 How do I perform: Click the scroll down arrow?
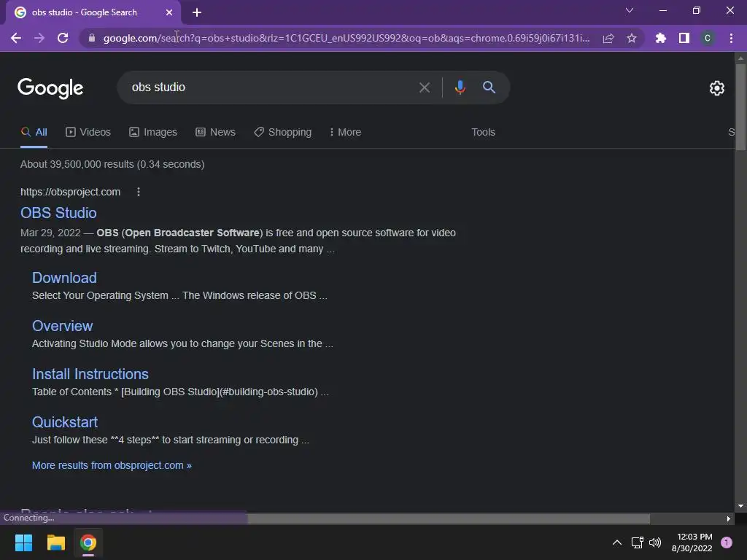[740, 506]
